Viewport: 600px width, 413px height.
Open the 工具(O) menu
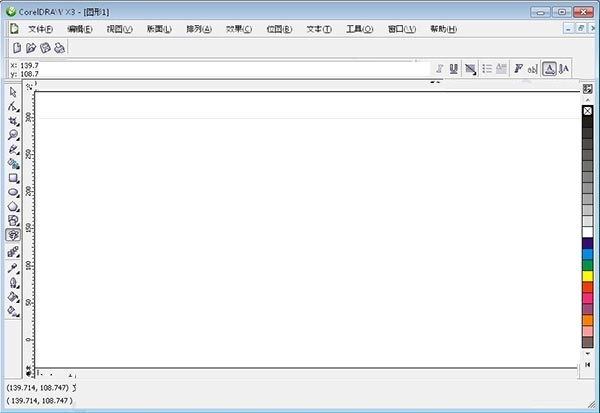pos(359,29)
